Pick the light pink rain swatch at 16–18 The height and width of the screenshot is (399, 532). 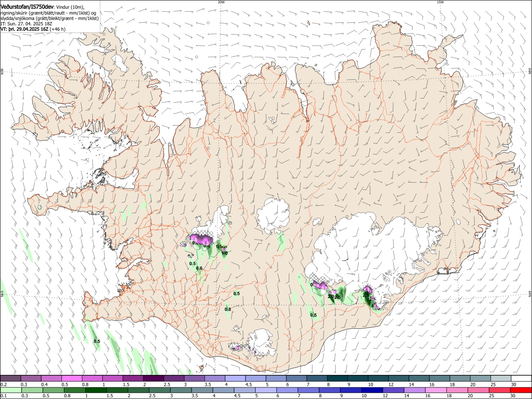click(435, 390)
